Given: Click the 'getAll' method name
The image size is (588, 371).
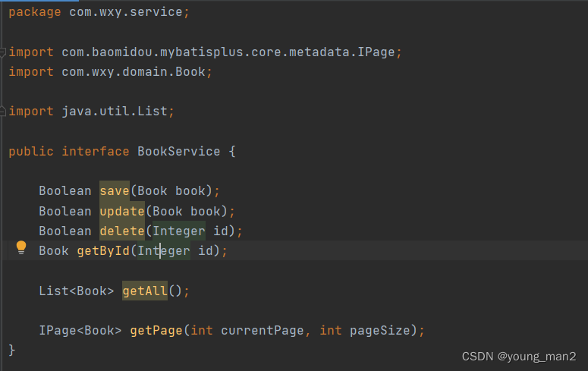Looking at the screenshot, I should click(145, 291).
